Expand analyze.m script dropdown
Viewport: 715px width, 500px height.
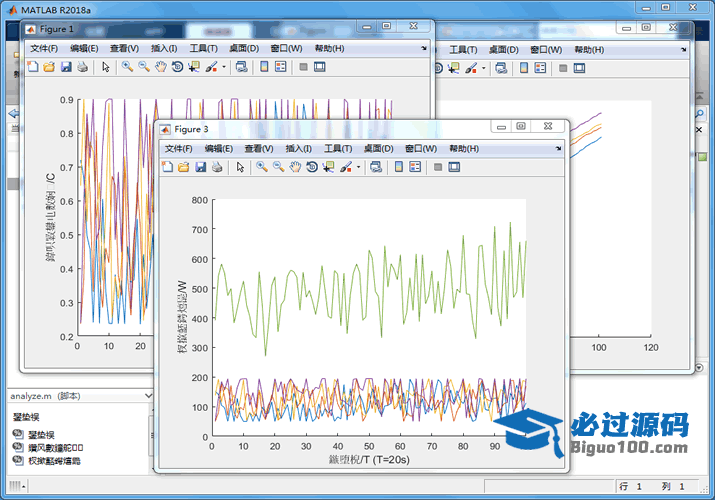pyautogui.click(x=148, y=396)
